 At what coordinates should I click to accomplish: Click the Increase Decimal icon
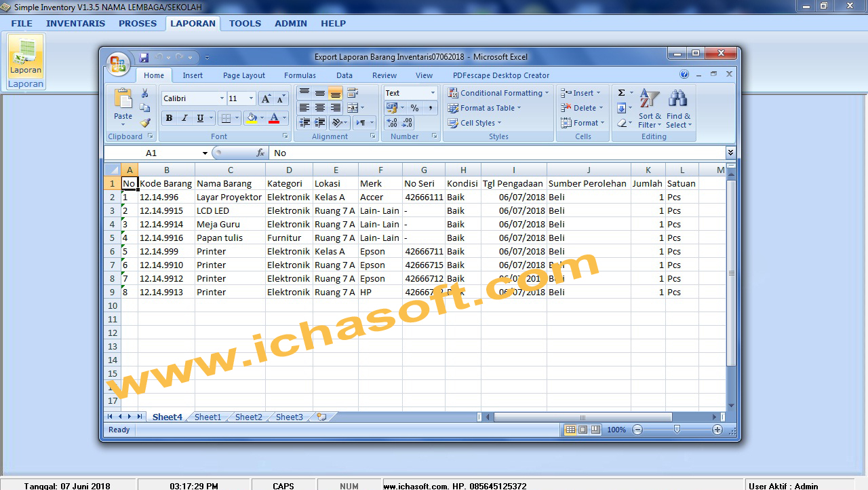tap(392, 122)
